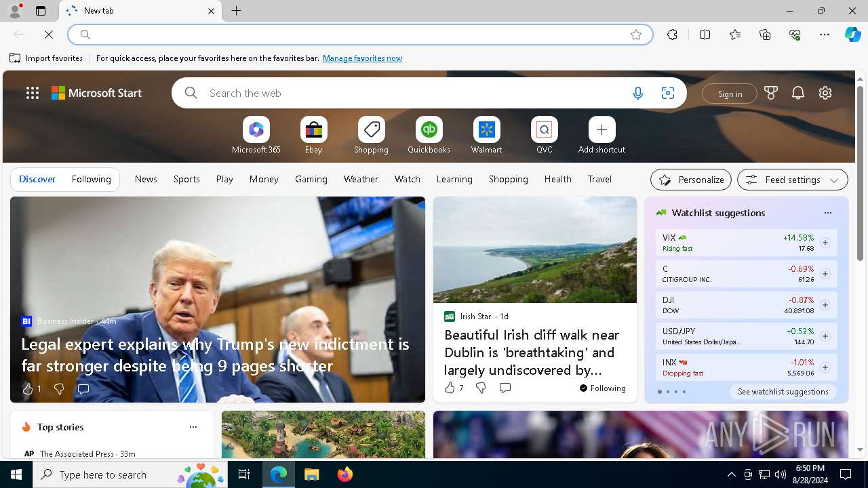Dislike the Trump indictment story
This screenshot has width=868, height=488.
(59, 389)
